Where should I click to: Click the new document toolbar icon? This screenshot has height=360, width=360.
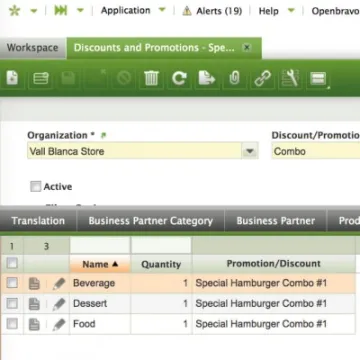pos(12,79)
